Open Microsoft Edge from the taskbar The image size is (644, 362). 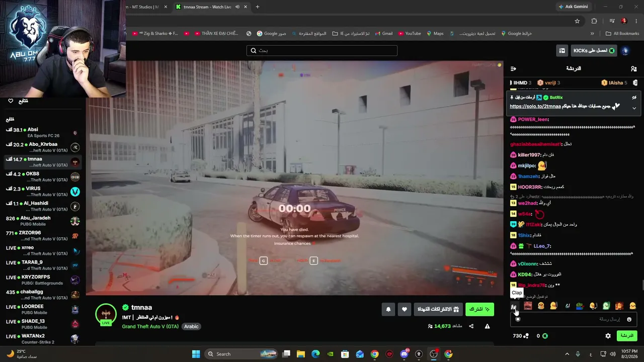[315, 354]
